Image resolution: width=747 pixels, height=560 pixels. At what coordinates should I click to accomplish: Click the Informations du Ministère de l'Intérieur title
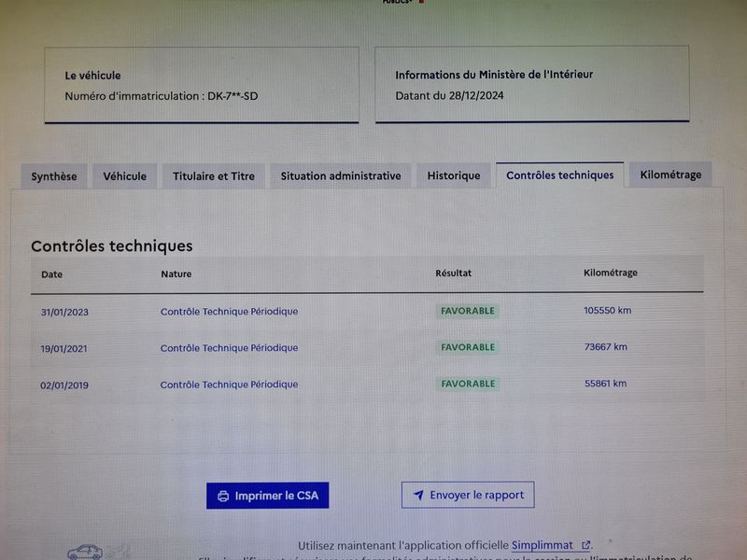pos(494,75)
